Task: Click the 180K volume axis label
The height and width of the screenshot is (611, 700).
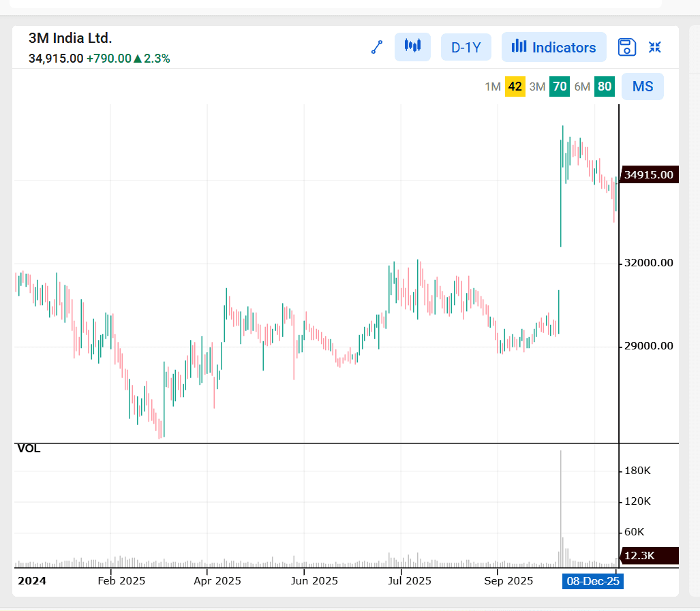Action: pos(637,471)
